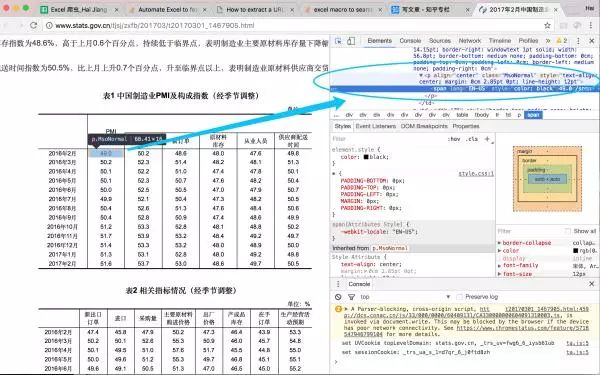The height and width of the screenshot is (375, 600).
Task: Open the DevTools three-dot menu
Action: [x=578, y=41]
